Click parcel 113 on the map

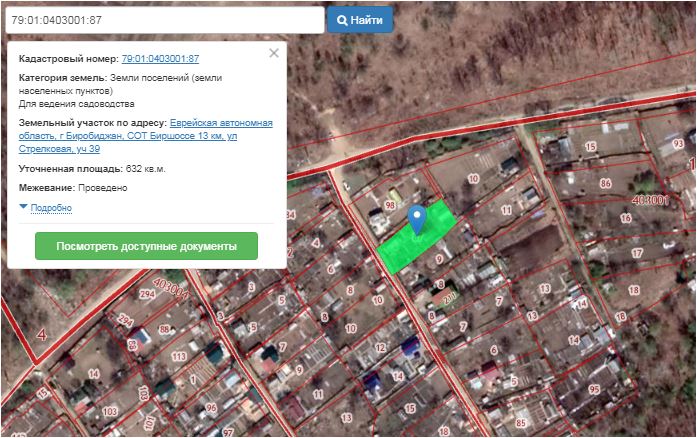tap(178, 356)
